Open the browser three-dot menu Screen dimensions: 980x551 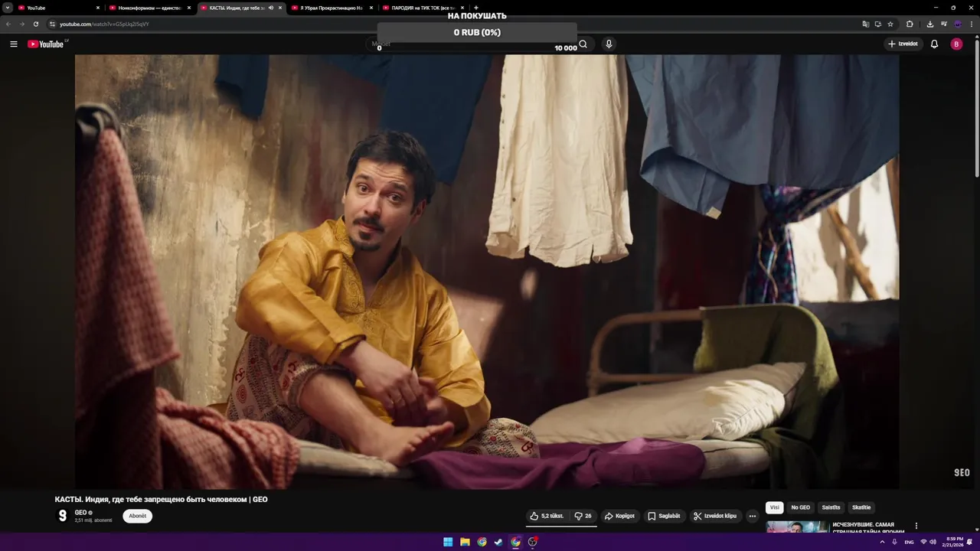click(972, 24)
